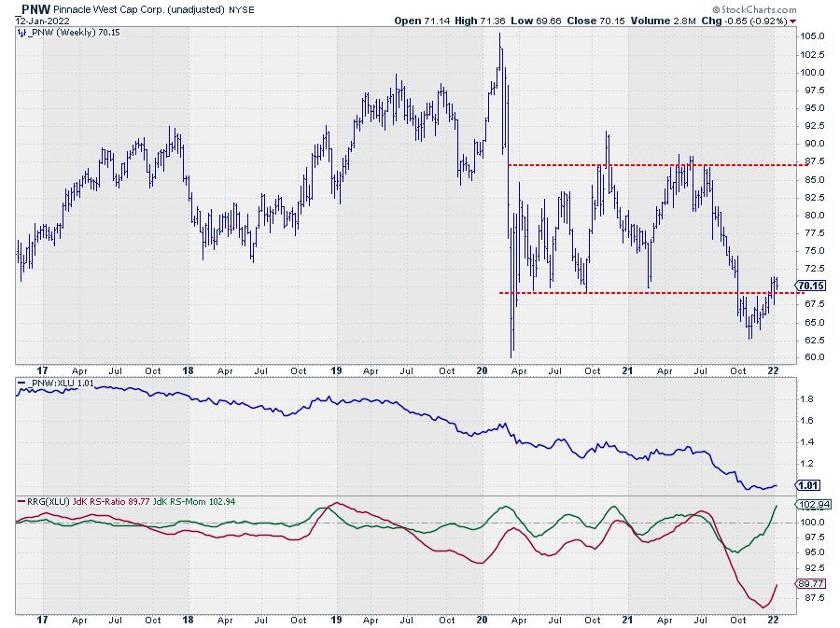
Task: Click the 105.0 price axis label
Action: (810, 36)
